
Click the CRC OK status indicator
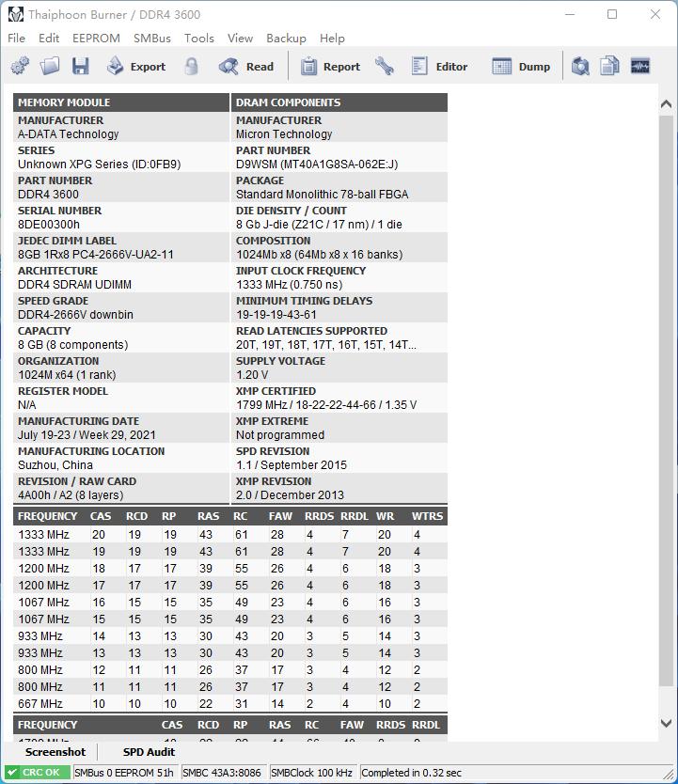[x=38, y=773]
